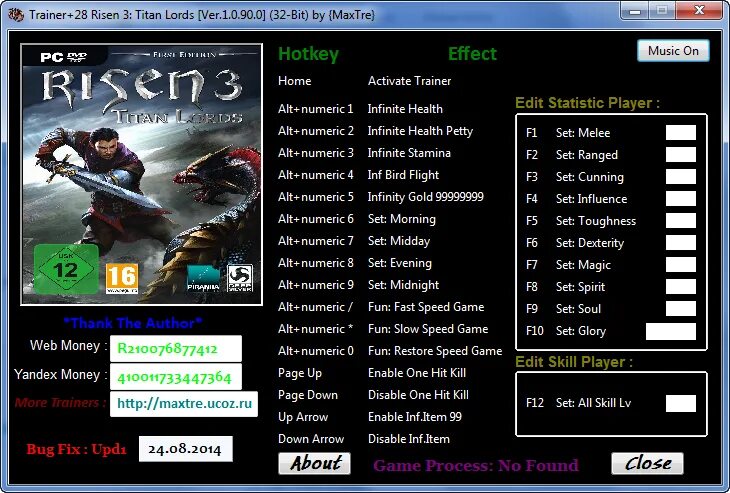Click the 'More Trainers :' label

pos(60,403)
